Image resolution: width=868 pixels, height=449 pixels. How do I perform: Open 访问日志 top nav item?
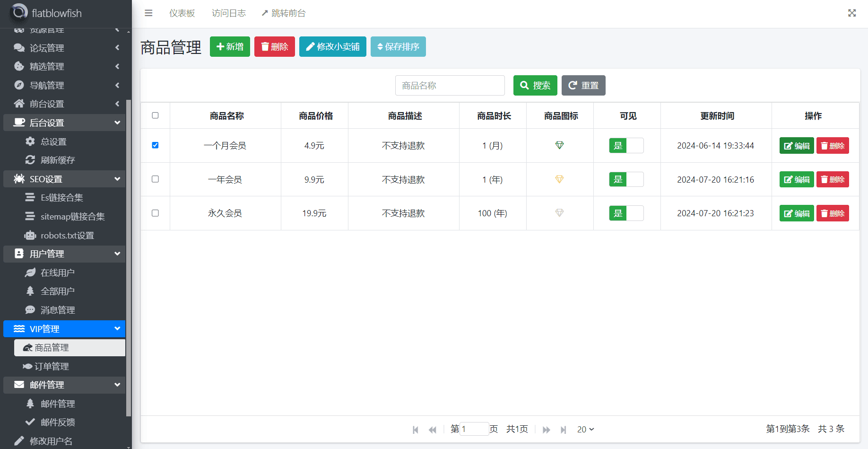[x=229, y=13]
